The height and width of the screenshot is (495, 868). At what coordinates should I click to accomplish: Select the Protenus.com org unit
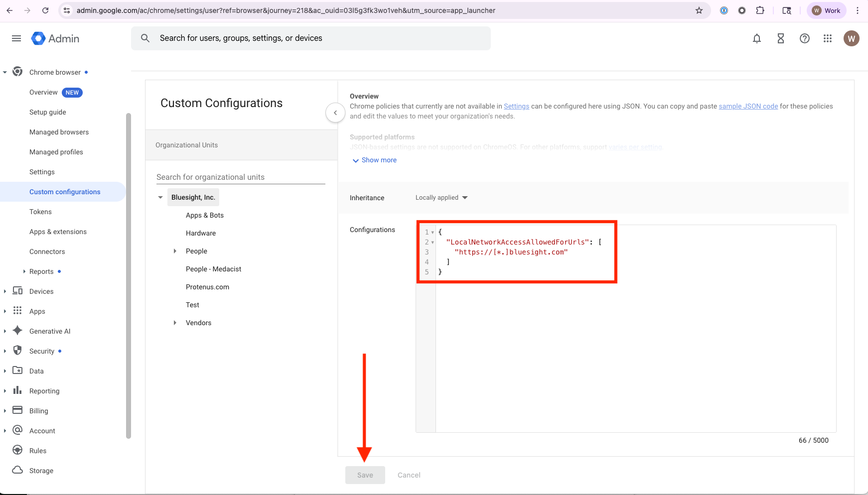click(x=207, y=287)
